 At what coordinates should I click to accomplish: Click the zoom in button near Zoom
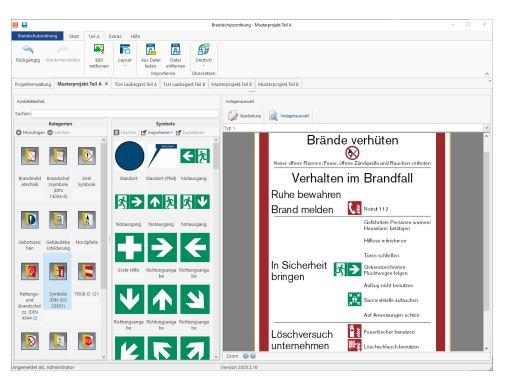click(246, 356)
